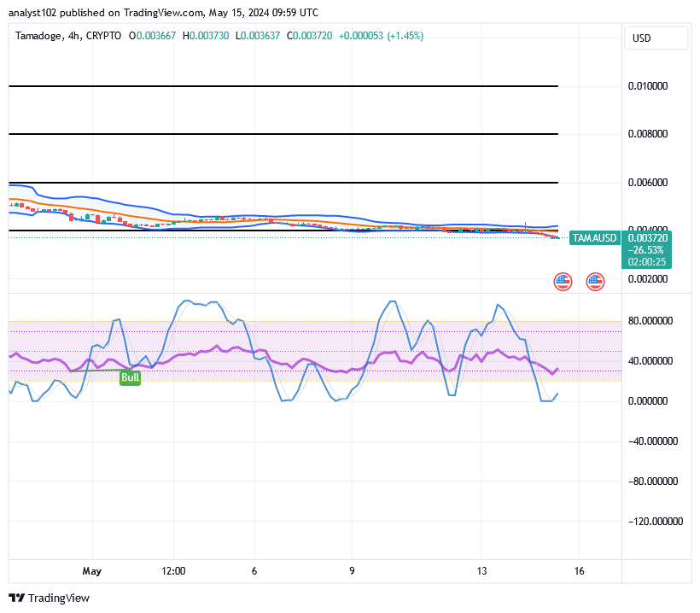
Task: Click the +0.000053 (+1.45%) change text
Action: click(381, 36)
